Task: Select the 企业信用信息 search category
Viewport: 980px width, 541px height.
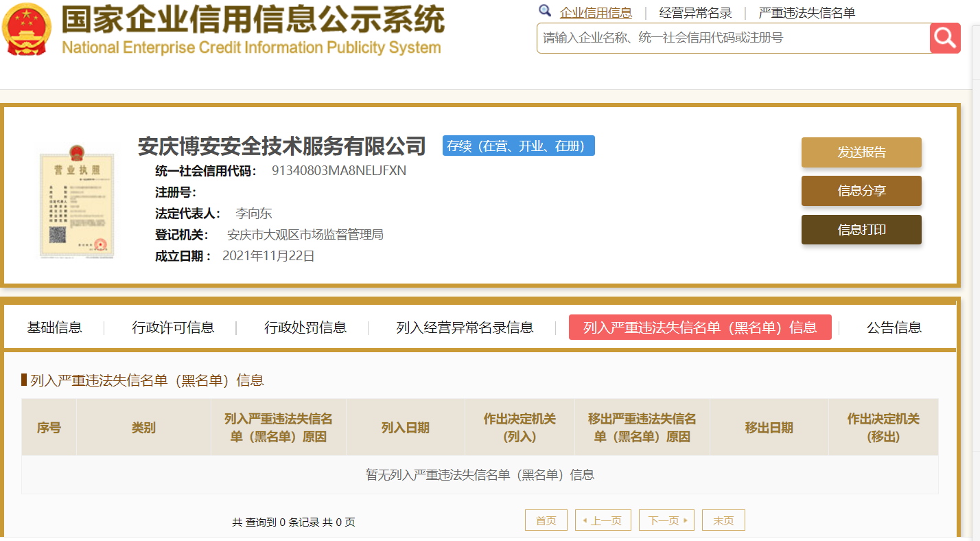Action: click(x=596, y=12)
